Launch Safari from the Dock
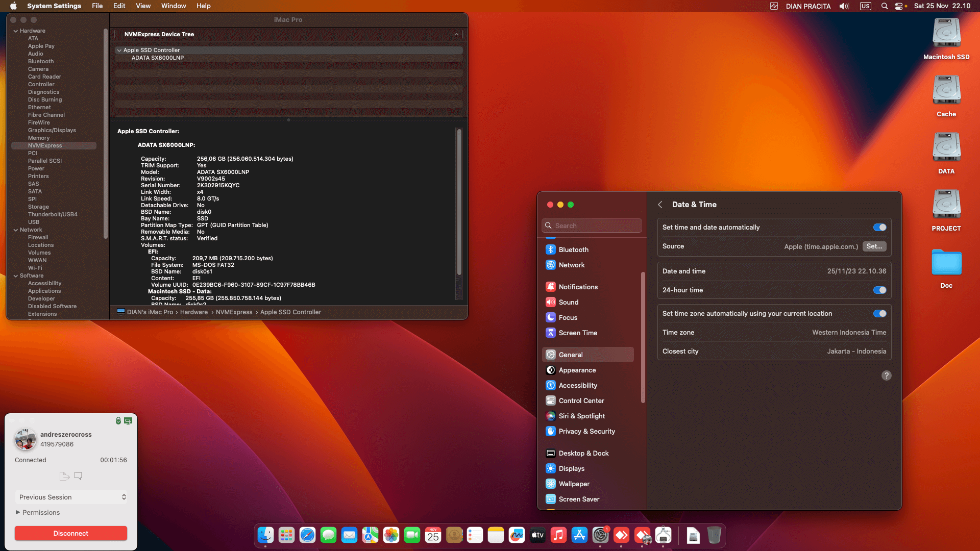This screenshot has width=980, height=551. [307, 535]
